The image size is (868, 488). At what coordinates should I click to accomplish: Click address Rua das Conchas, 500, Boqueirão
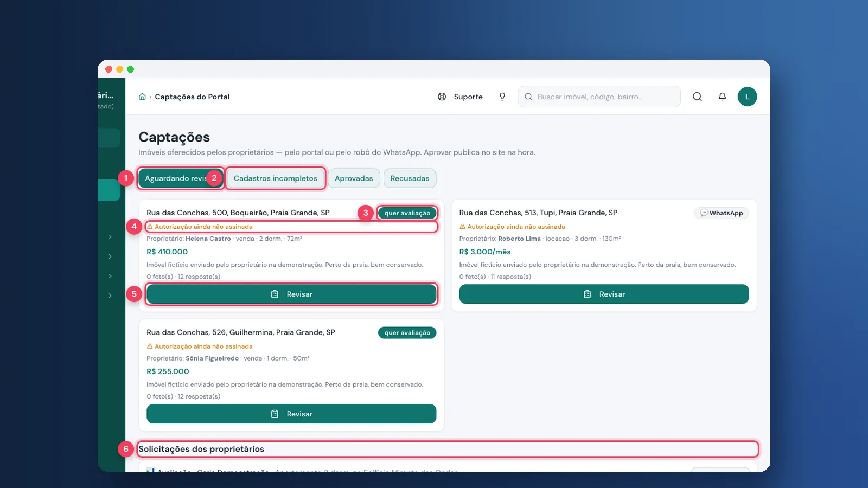pos(238,213)
